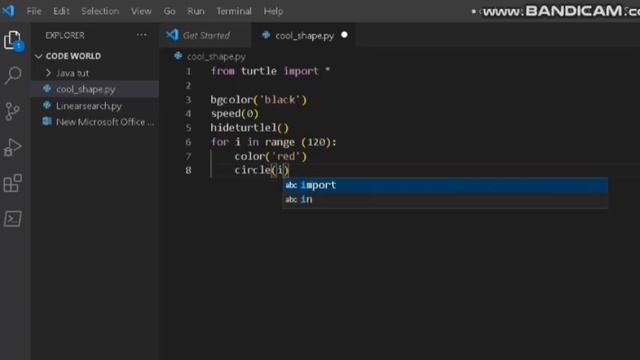Accept the 'import' autocomplete suggestion

[445, 185]
